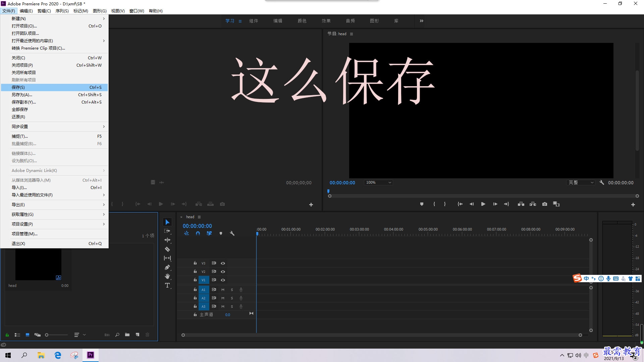This screenshot has width=644, height=362.
Task: Toggle Linked Selection in timeline
Action: [x=209, y=233]
